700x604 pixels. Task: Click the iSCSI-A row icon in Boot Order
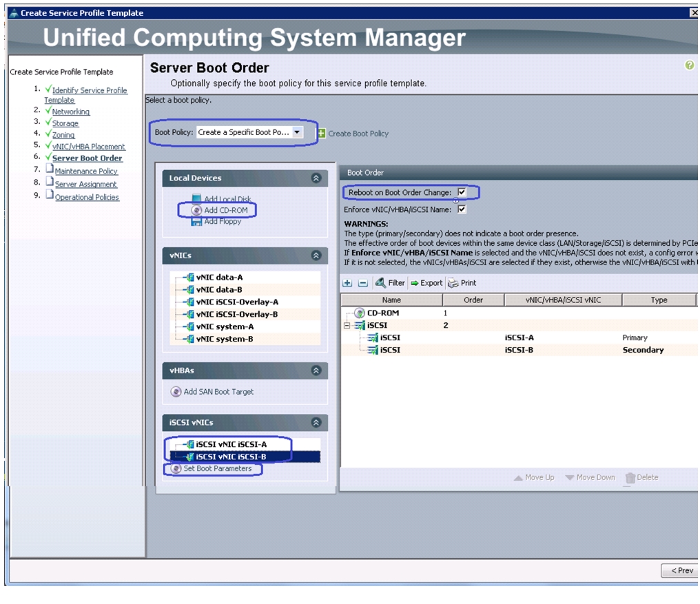point(373,337)
